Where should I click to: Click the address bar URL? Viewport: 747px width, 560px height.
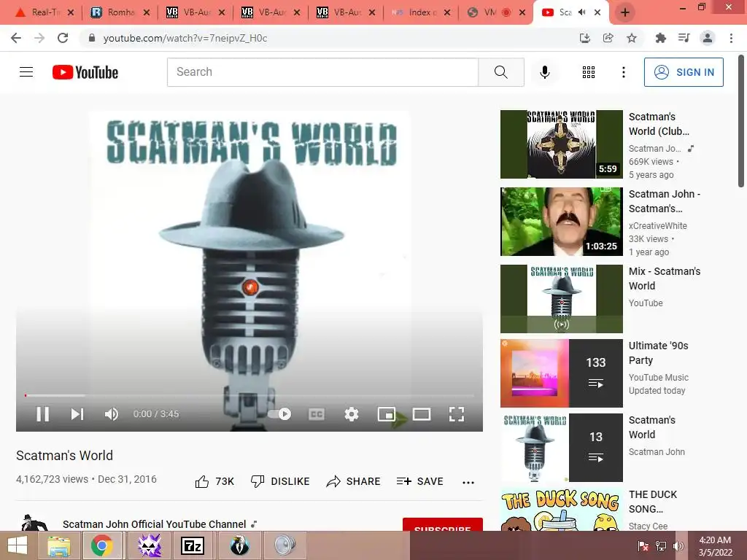pyautogui.click(x=185, y=38)
